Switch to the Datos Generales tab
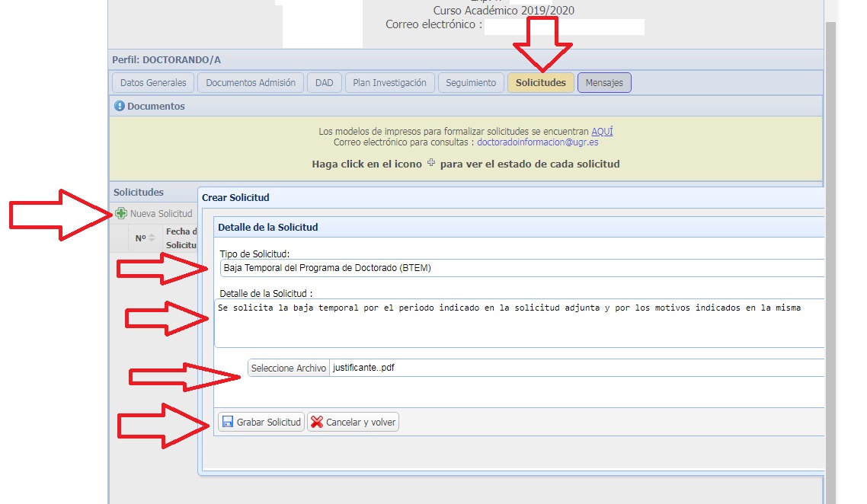The image size is (867, 504). [x=153, y=83]
